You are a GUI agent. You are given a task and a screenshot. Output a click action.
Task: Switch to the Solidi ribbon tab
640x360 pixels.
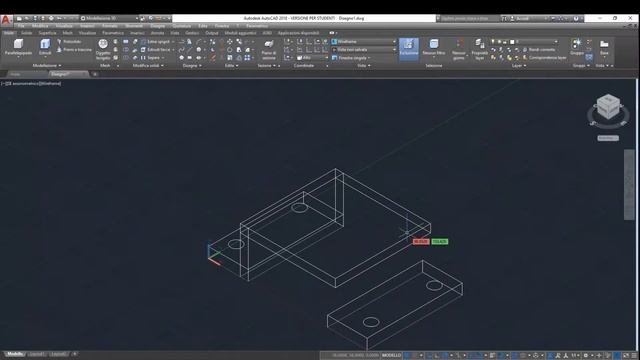(x=27, y=33)
